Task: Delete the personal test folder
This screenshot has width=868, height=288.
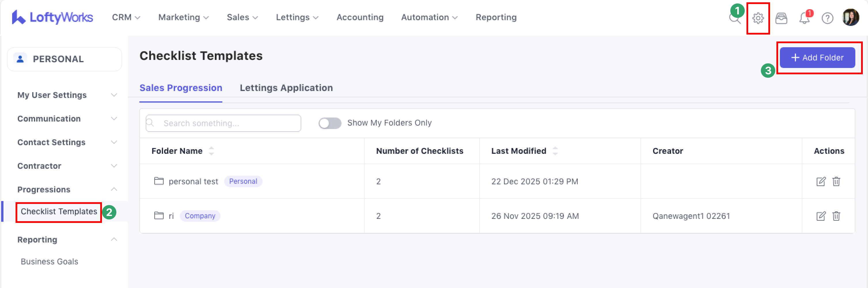Action: (x=836, y=181)
